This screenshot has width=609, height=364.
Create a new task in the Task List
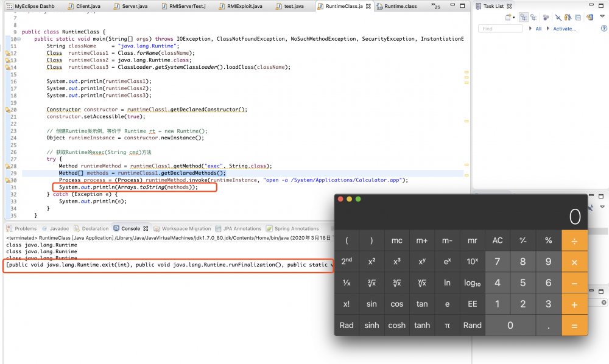[509, 17]
